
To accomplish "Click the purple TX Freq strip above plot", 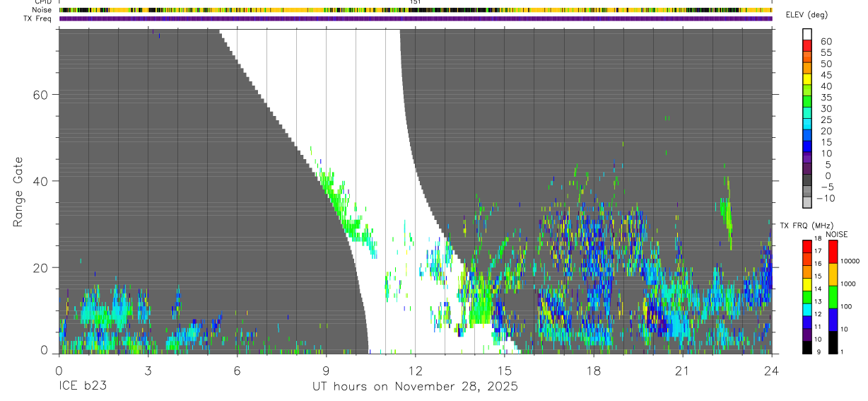I will [415, 18].
